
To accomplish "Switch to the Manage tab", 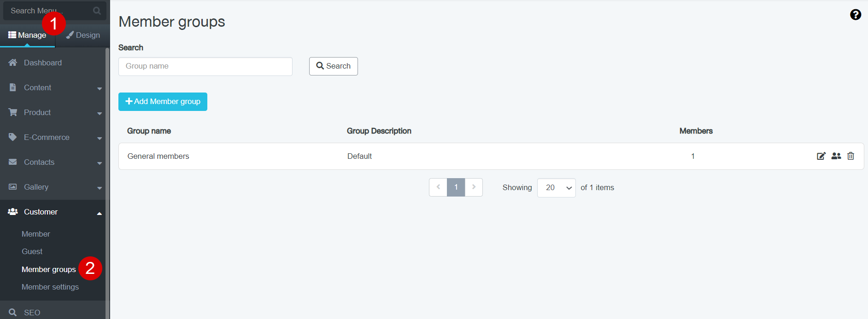I will click(27, 35).
